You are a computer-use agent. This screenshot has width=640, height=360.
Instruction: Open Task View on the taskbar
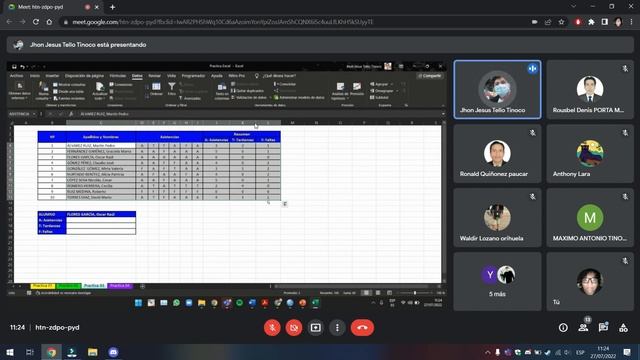click(x=30, y=352)
